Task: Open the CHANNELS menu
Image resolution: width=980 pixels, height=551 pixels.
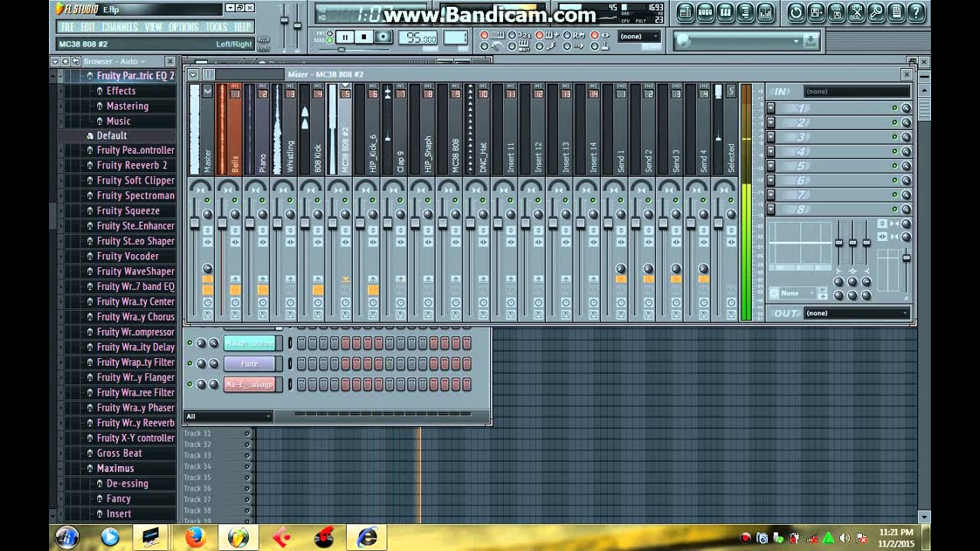Action: point(120,27)
